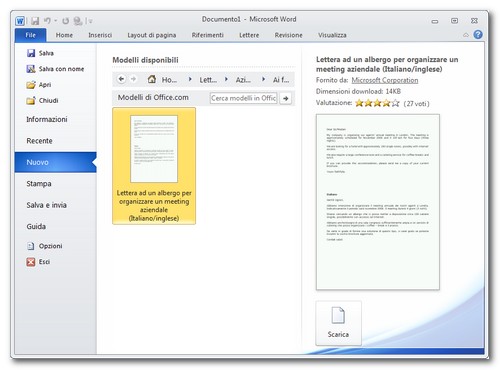The image size is (500, 370).
Task: Click the Redo icon in quick access toolbar
Action: 65,21
